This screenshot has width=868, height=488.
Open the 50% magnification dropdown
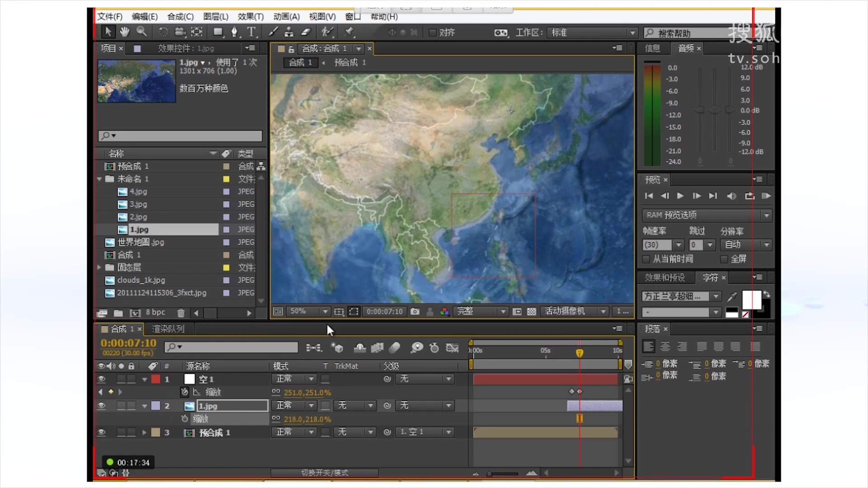[x=325, y=311]
